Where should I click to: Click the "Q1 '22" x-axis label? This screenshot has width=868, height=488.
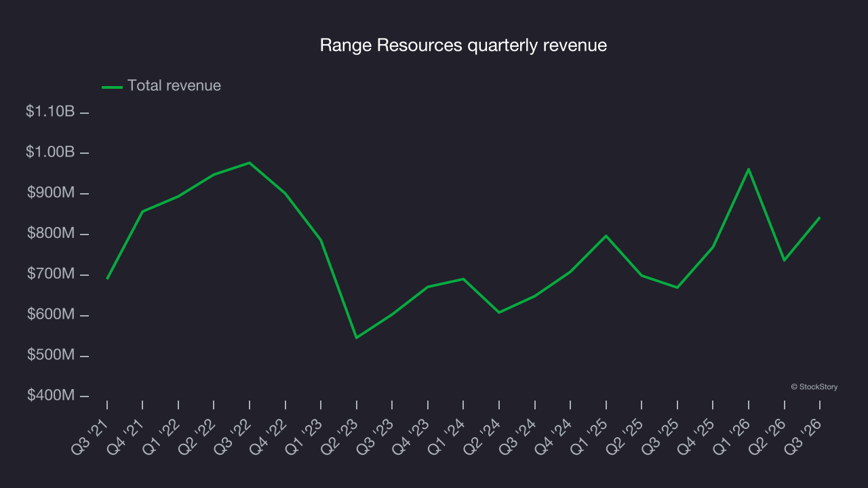pos(161,437)
